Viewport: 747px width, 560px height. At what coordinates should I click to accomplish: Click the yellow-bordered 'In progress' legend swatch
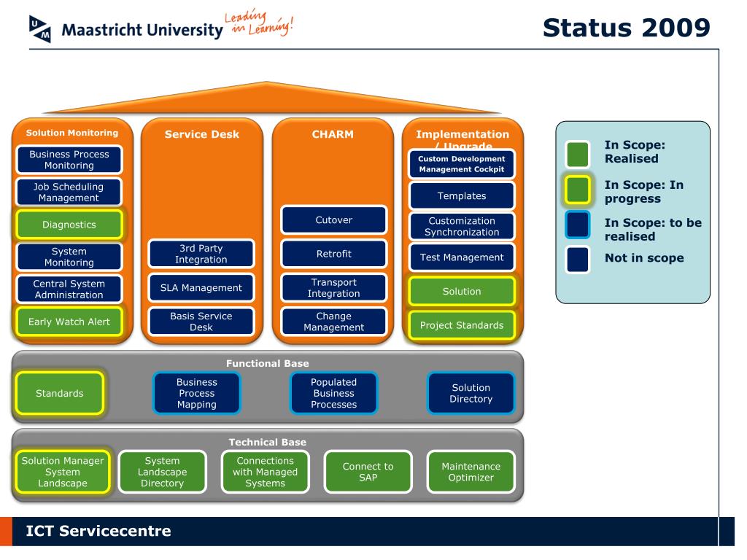click(x=578, y=190)
